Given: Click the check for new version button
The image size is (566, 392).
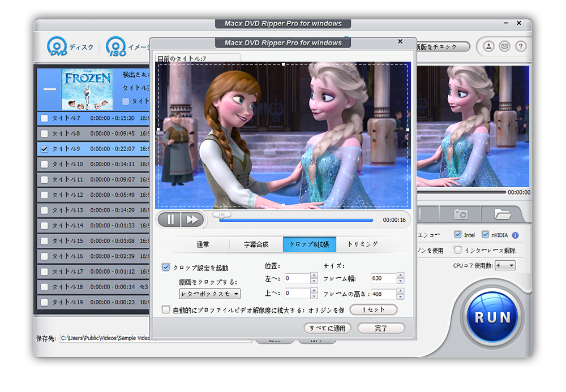Looking at the screenshot, I should [x=443, y=47].
